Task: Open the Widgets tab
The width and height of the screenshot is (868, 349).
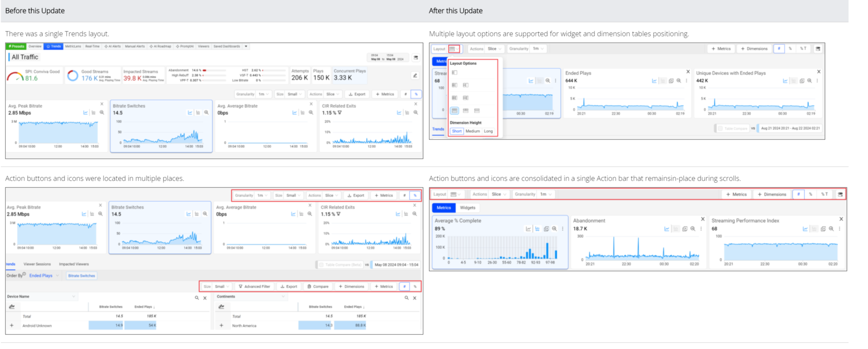Action: [467, 208]
